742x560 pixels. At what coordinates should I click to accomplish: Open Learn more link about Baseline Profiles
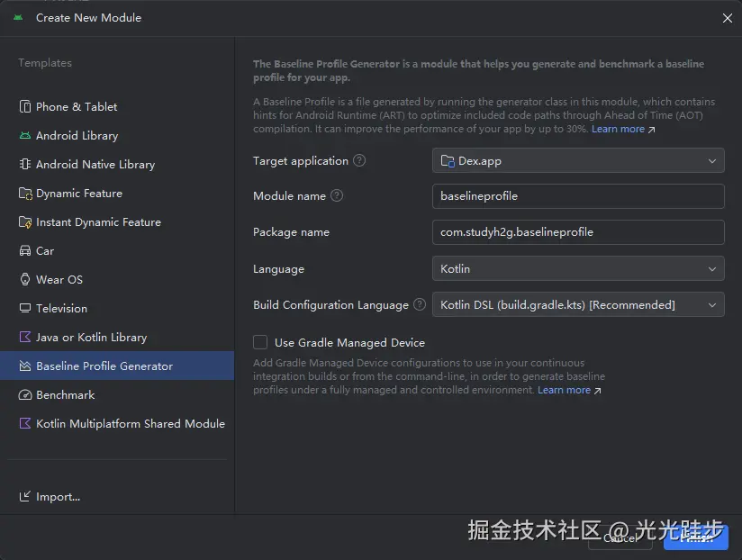click(x=618, y=129)
